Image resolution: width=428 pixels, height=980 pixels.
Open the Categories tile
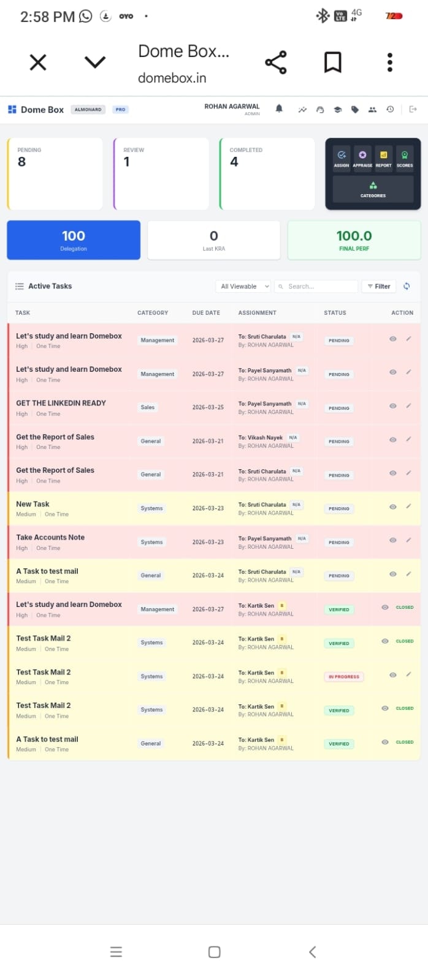[x=373, y=189]
